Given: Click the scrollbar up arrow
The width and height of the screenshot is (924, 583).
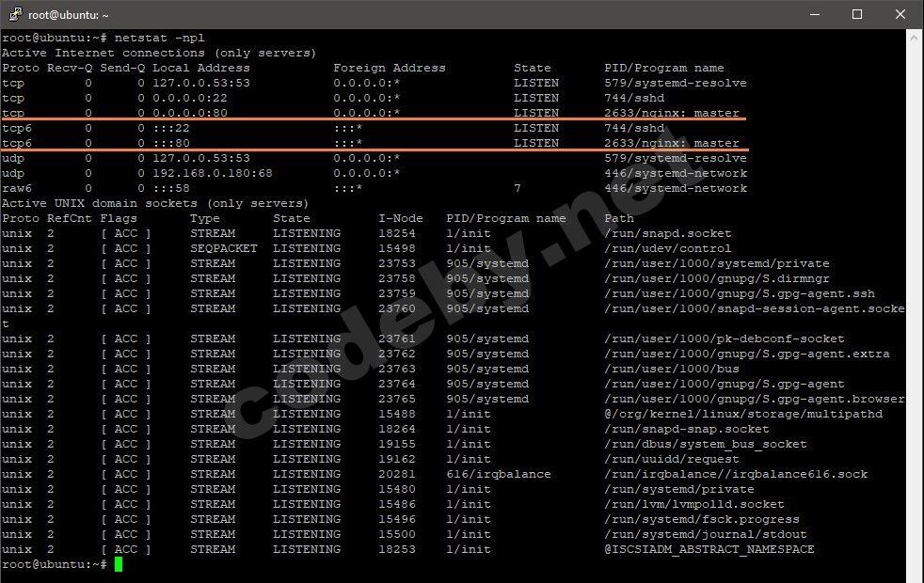Looking at the screenshot, I should 915,37.
